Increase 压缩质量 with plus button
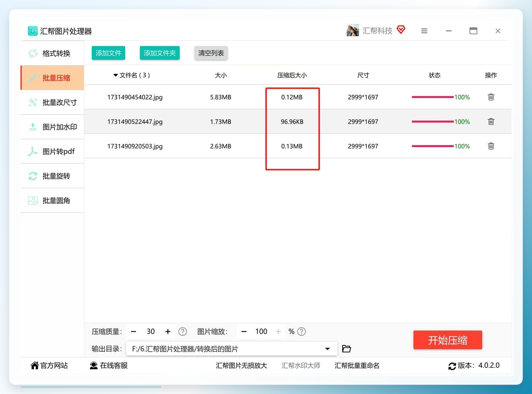 pyautogui.click(x=168, y=332)
